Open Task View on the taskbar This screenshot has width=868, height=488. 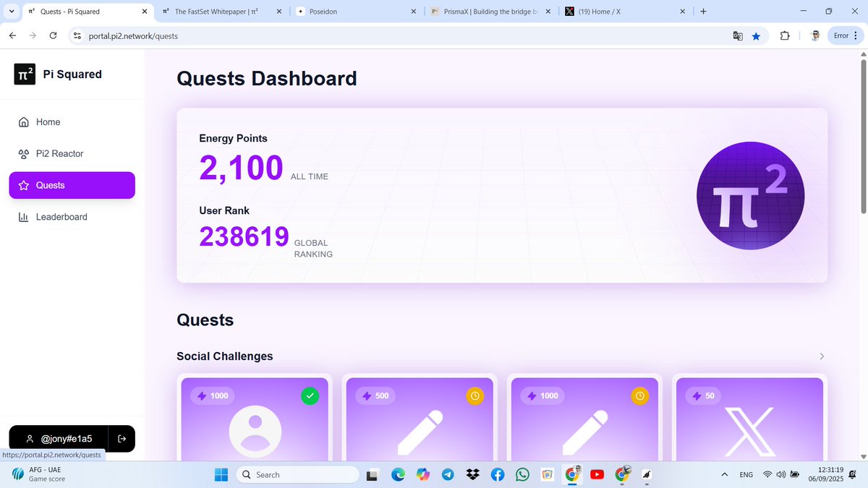pyautogui.click(x=373, y=475)
